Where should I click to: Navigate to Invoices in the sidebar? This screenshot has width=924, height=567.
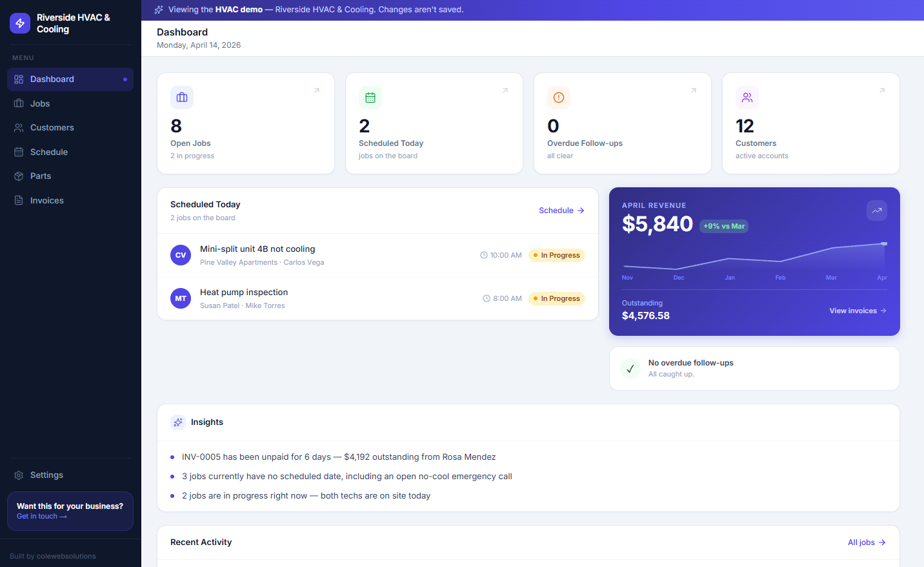click(70, 200)
